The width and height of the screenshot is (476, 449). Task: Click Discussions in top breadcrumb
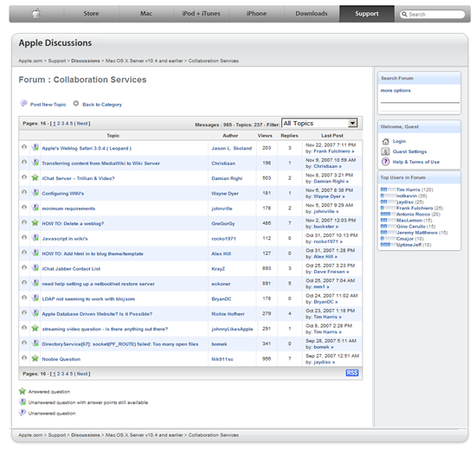[86, 61]
